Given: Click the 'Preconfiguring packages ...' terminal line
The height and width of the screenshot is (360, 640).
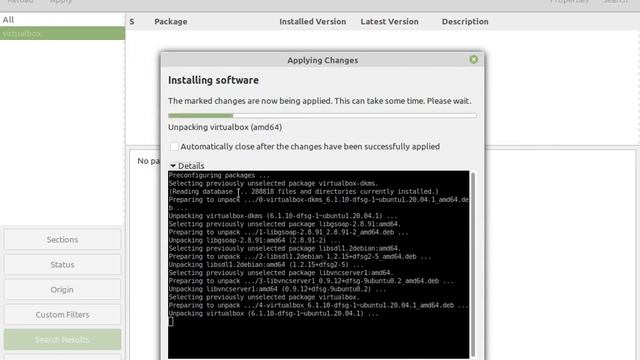Looking at the screenshot, I should point(219,176).
